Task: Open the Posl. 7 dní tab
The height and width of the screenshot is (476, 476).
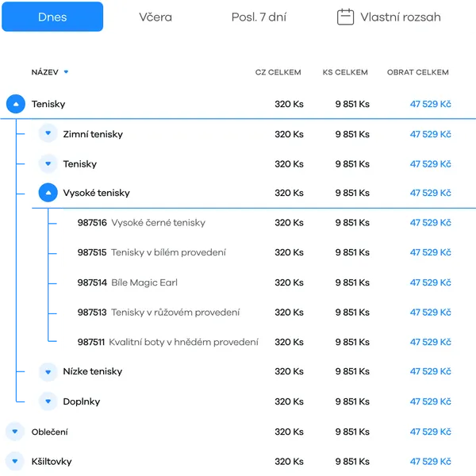Action: click(x=259, y=17)
